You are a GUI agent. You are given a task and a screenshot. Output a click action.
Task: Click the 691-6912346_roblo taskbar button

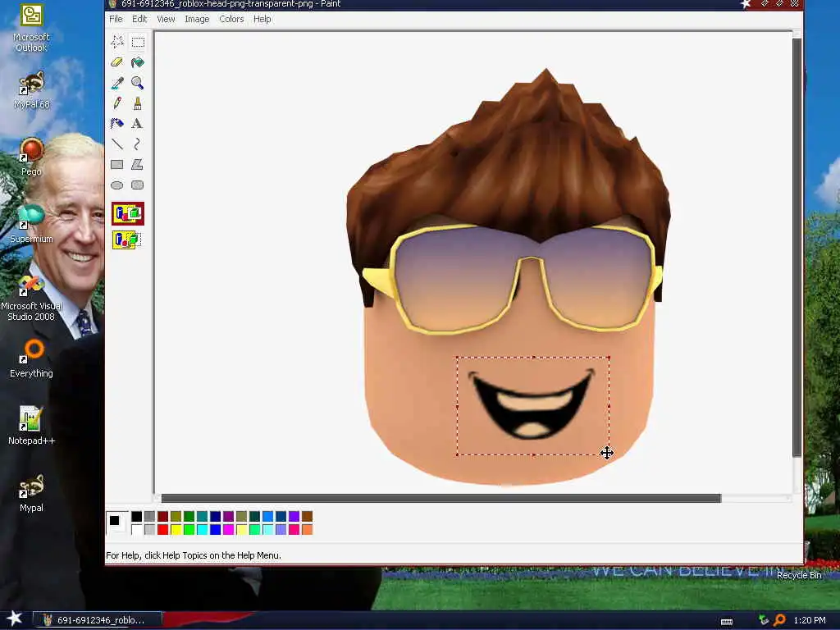point(97,620)
